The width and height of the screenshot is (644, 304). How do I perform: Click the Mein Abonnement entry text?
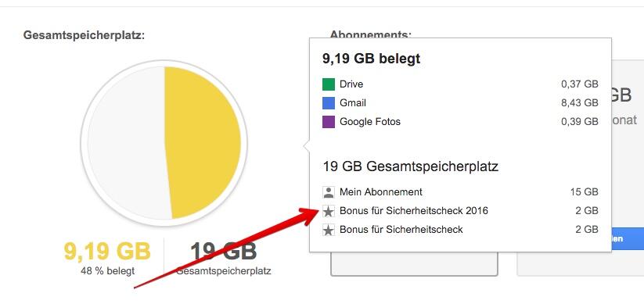(x=381, y=192)
